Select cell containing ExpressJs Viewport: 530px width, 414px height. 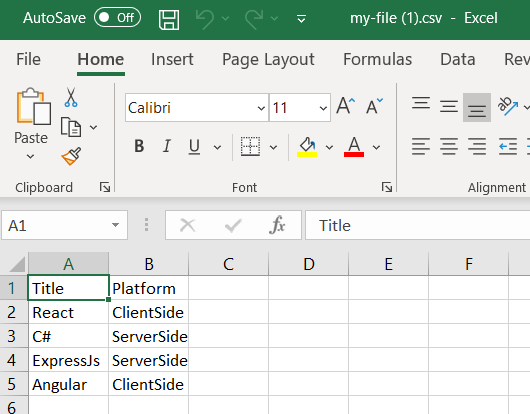[x=69, y=360]
